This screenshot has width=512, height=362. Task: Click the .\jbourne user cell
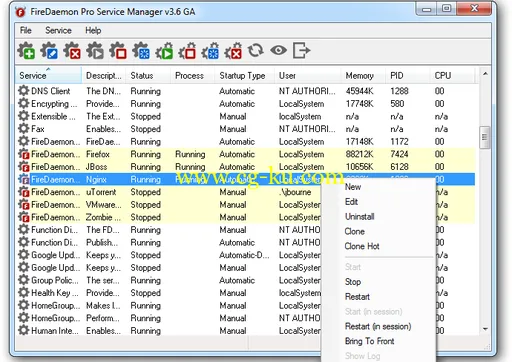coord(295,192)
